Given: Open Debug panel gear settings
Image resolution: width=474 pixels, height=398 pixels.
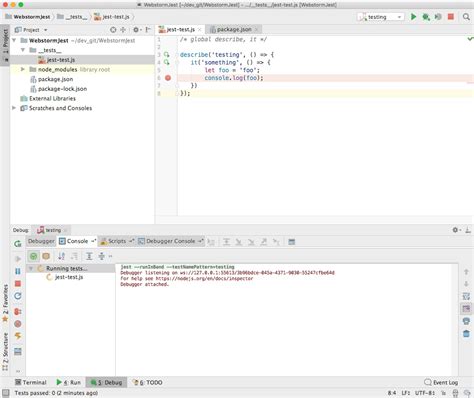Looking at the screenshot, I should (456, 230).
